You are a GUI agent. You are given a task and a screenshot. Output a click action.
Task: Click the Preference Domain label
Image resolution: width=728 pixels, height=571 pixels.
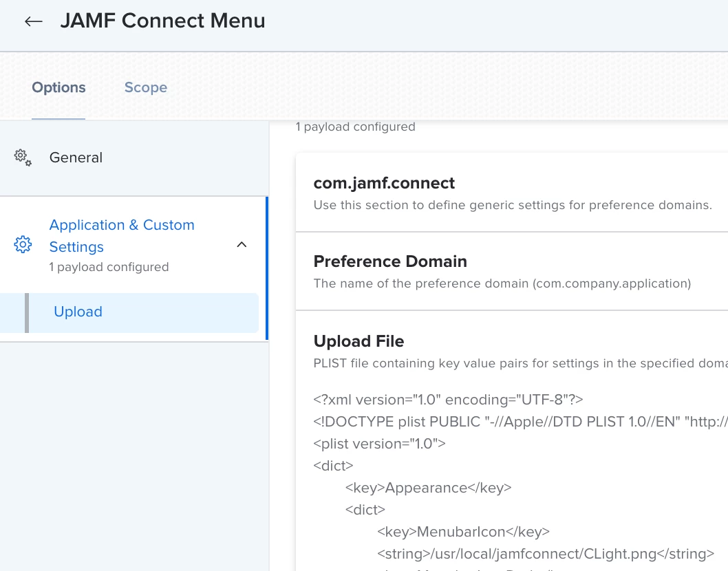point(390,261)
